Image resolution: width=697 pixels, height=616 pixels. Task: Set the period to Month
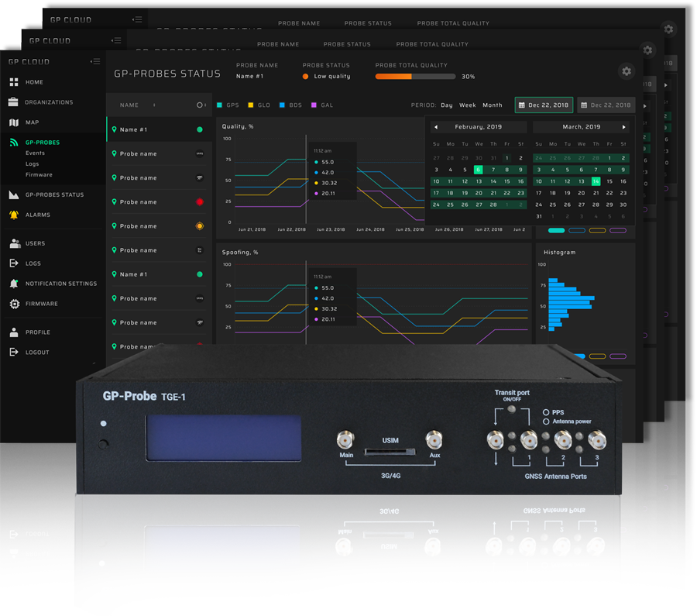click(493, 105)
